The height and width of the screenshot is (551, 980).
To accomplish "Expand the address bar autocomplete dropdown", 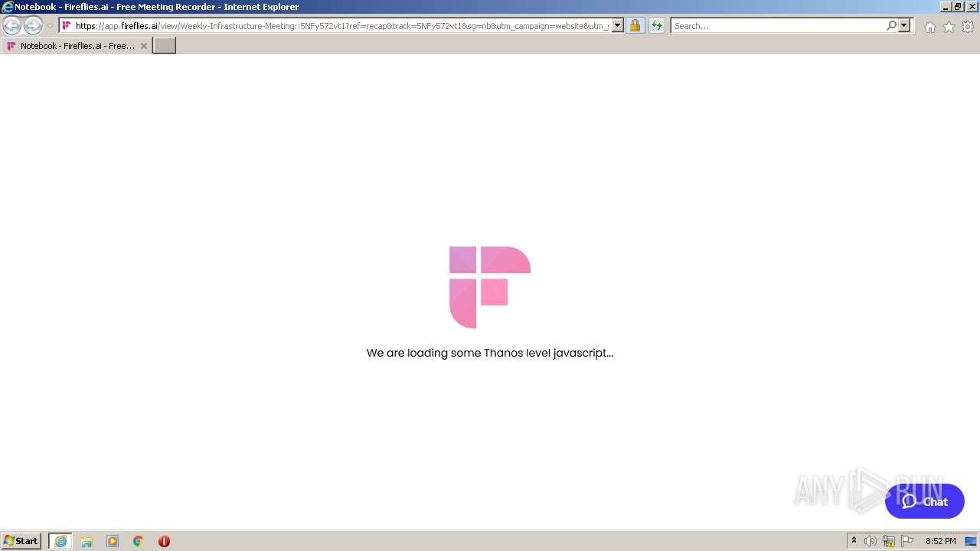I will tap(618, 26).
